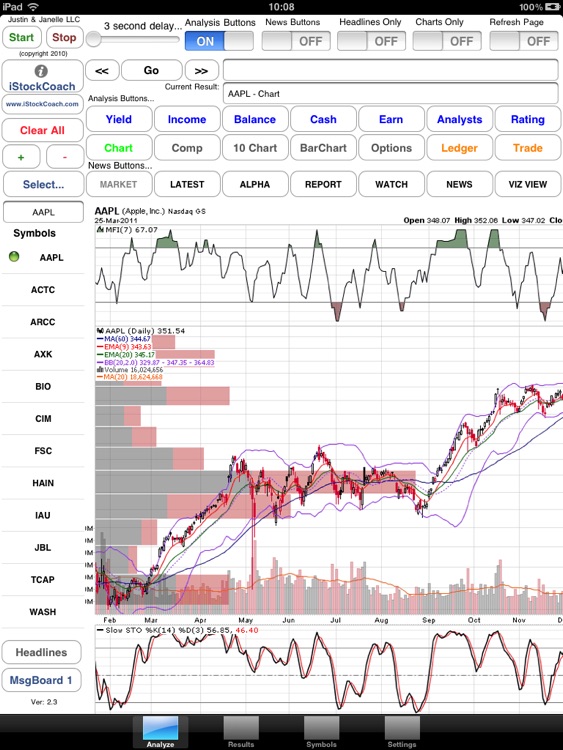Open the 10 Chart view
The width and height of the screenshot is (563, 750).
pos(255,148)
